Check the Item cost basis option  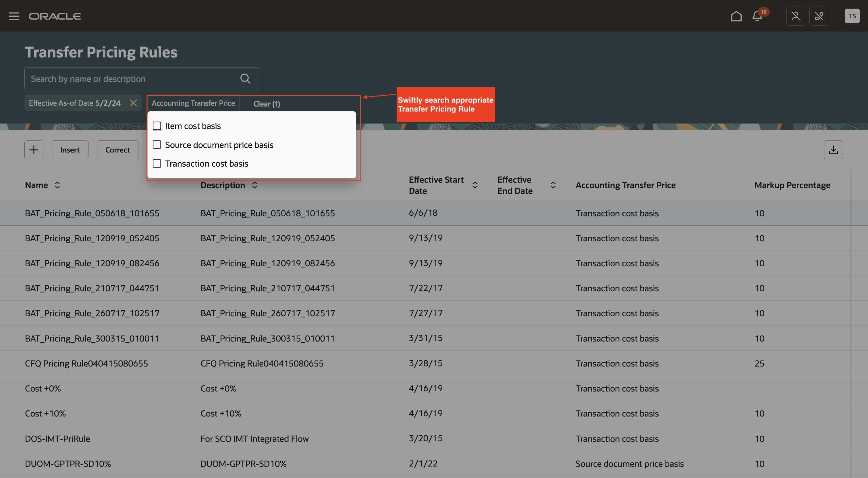pyautogui.click(x=157, y=126)
